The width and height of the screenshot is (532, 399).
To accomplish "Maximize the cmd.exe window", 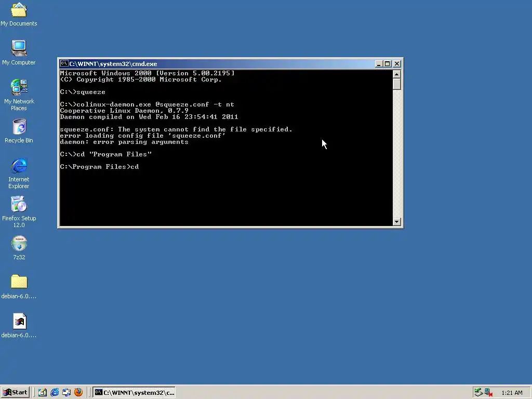I will click(387, 64).
